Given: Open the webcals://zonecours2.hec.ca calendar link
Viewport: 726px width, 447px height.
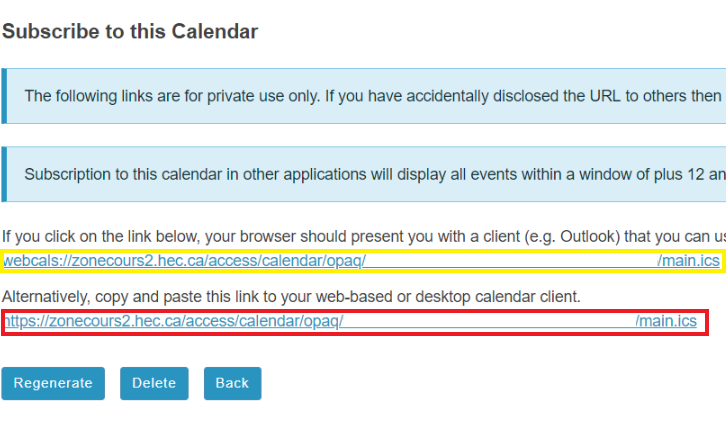Looking at the screenshot, I should [362, 261].
